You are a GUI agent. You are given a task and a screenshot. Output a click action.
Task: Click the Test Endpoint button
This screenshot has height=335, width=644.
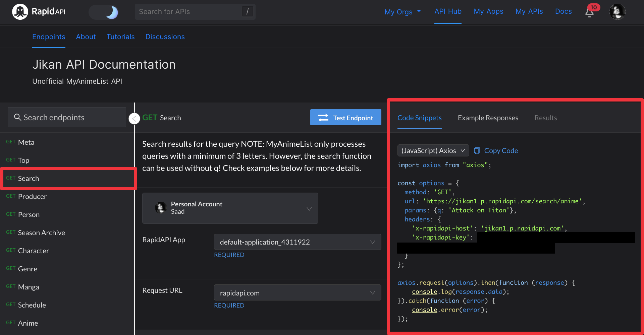tap(345, 118)
